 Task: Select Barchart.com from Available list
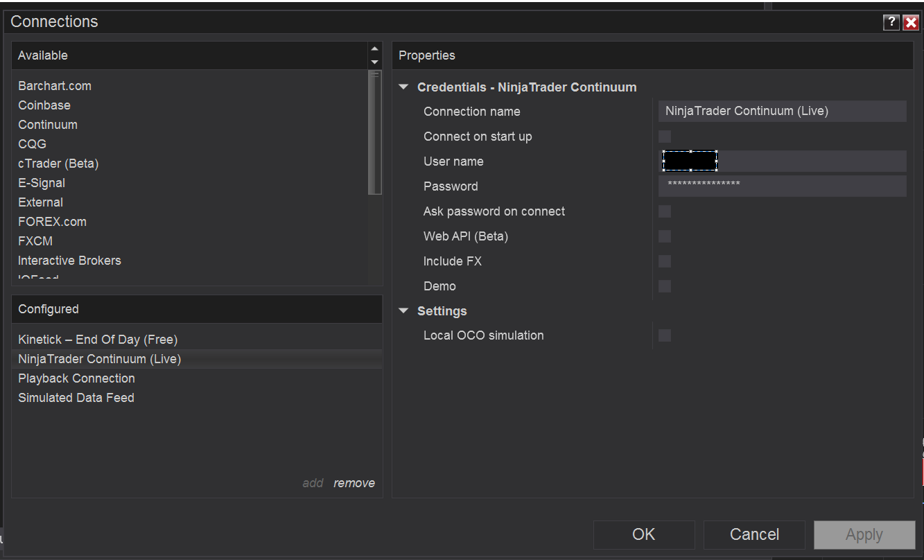[x=55, y=86]
